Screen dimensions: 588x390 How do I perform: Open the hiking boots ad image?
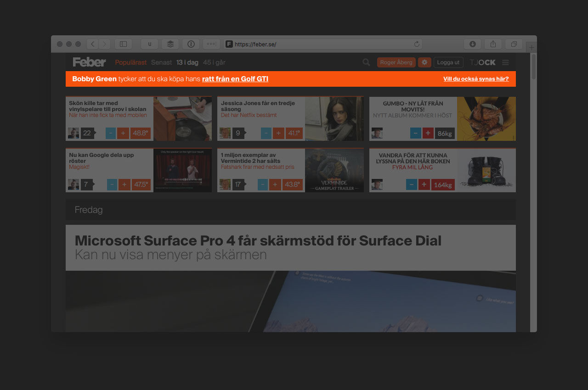pyautogui.click(x=486, y=170)
